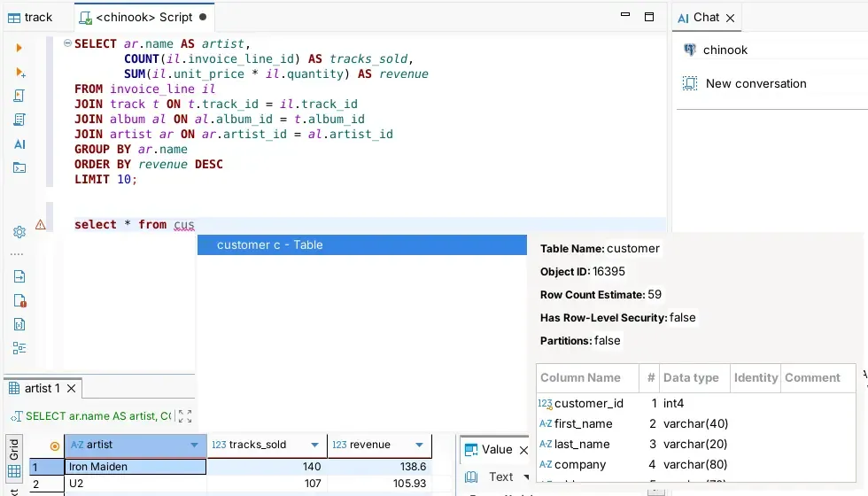Screen dimensions: 868x496
Task: Open tracks_sold column filter dropdown
Action: (315, 445)
